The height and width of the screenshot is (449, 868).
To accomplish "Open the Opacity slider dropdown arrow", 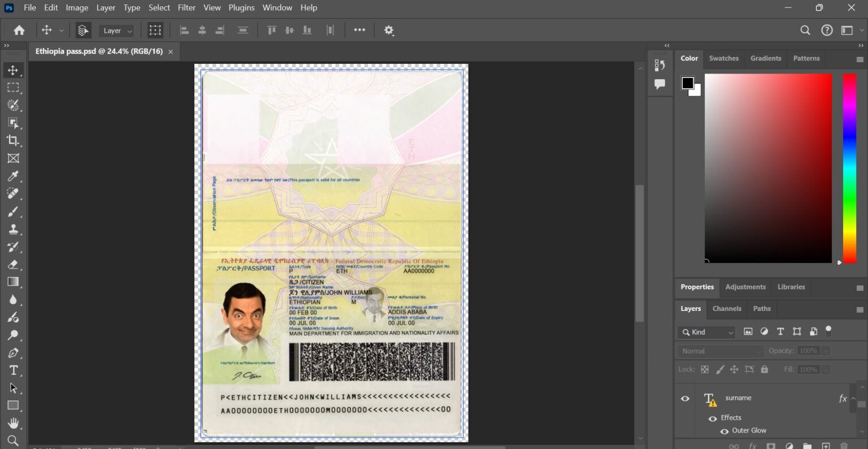I will (826, 351).
